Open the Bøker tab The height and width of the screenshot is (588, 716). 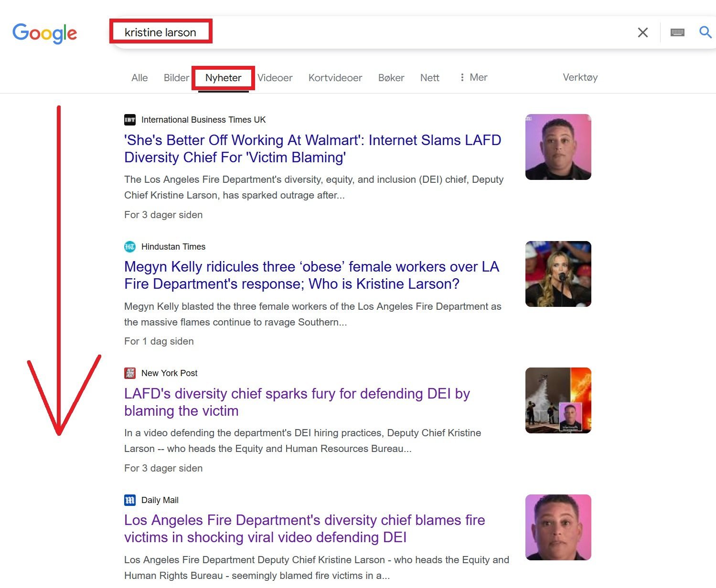(x=391, y=78)
